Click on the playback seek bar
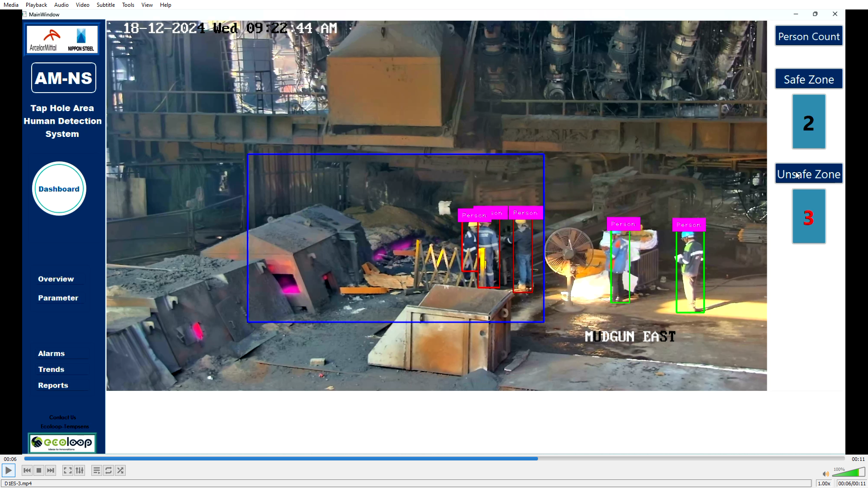Viewport: 868px width, 488px height. click(x=434, y=459)
